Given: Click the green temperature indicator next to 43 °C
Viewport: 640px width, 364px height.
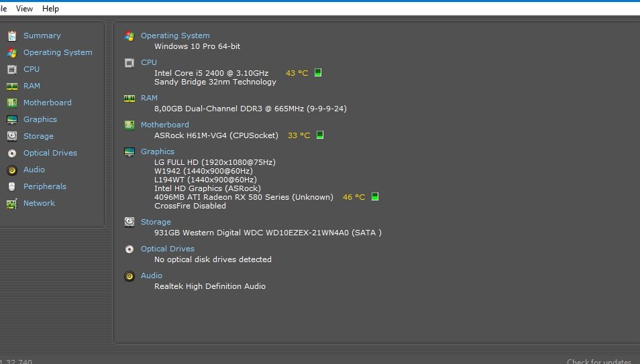Looking at the screenshot, I should click(x=318, y=72).
